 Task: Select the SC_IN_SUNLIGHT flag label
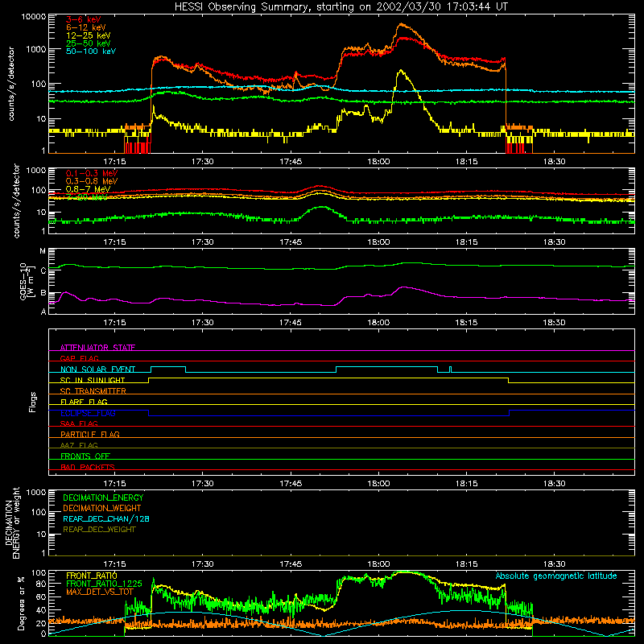click(x=93, y=380)
